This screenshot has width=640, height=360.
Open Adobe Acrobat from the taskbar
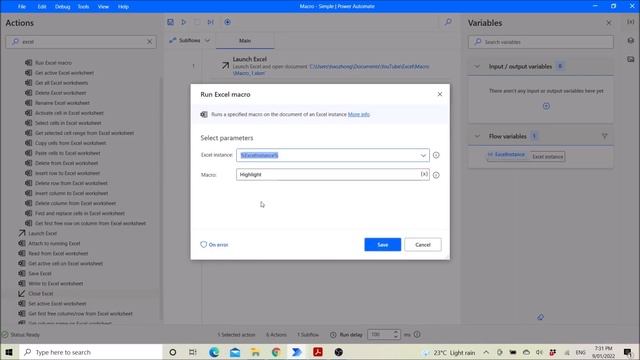tap(318, 352)
